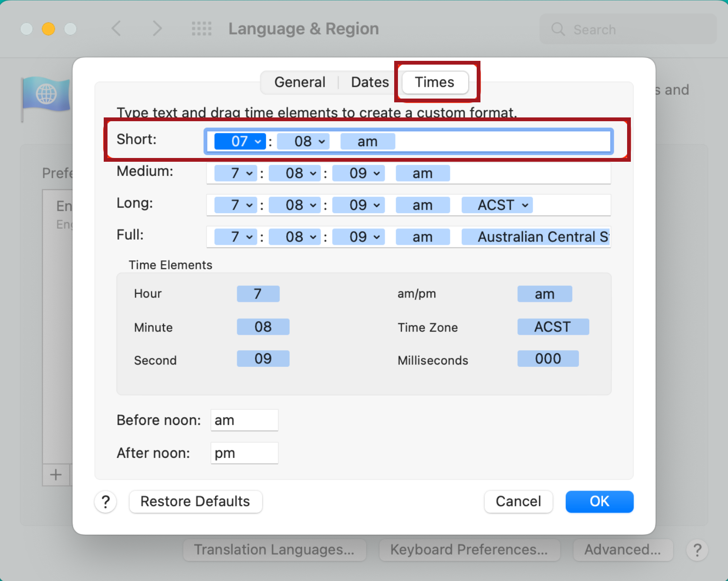Confirm changes with OK
The image size is (728, 581).
(599, 502)
